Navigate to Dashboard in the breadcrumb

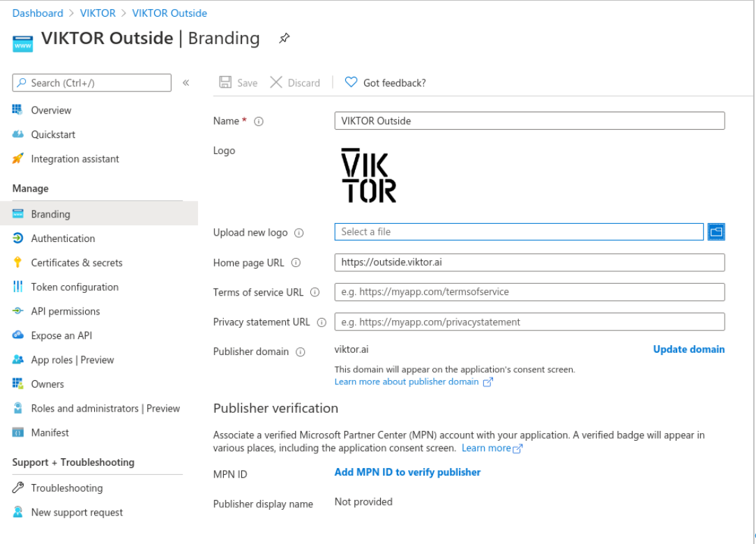coord(38,13)
